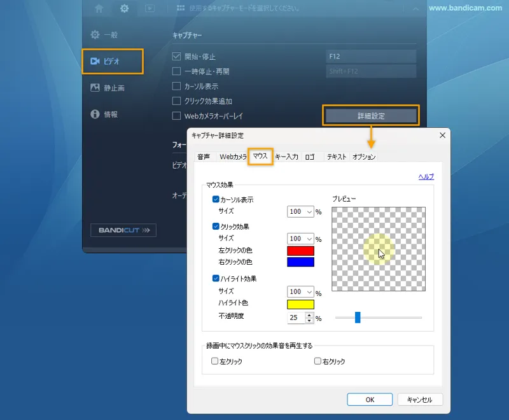Image resolution: width=509 pixels, height=420 pixels.
Task: Select ビデオ in Bandicam sidebar
Action: tap(113, 61)
